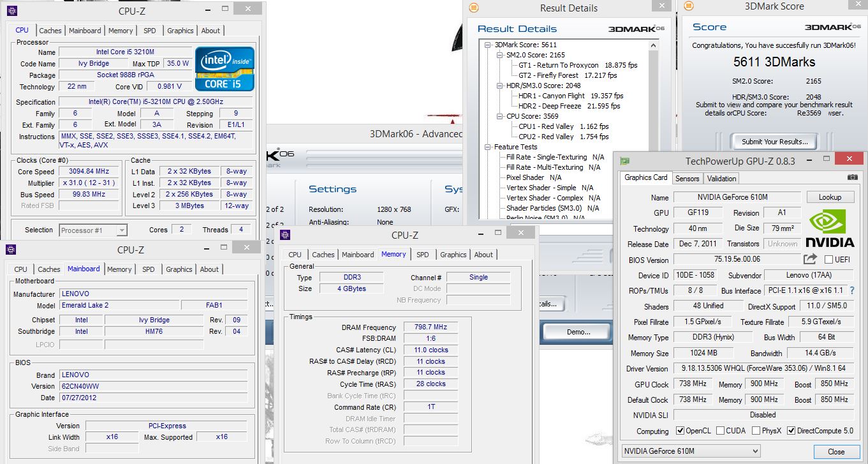Click the GPU-Z screenshot camera icon
Viewport: 868px width, 464px height.
tap(852, 177)
